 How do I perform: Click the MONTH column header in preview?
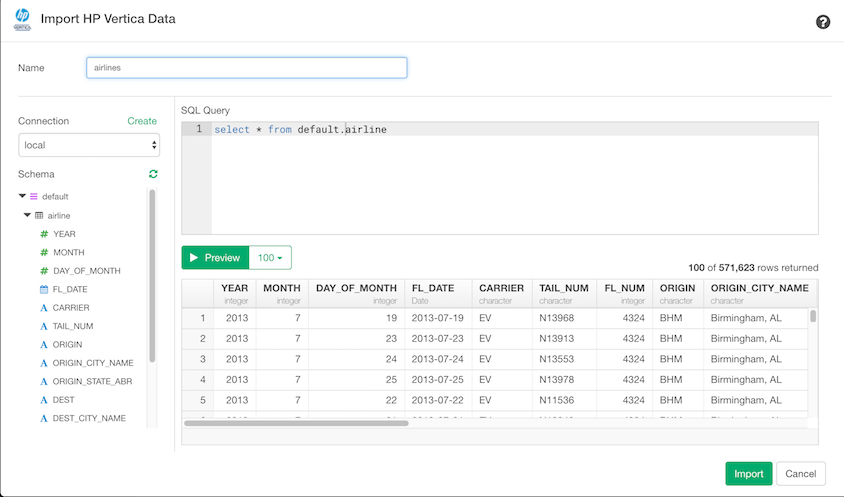point(282,293)
